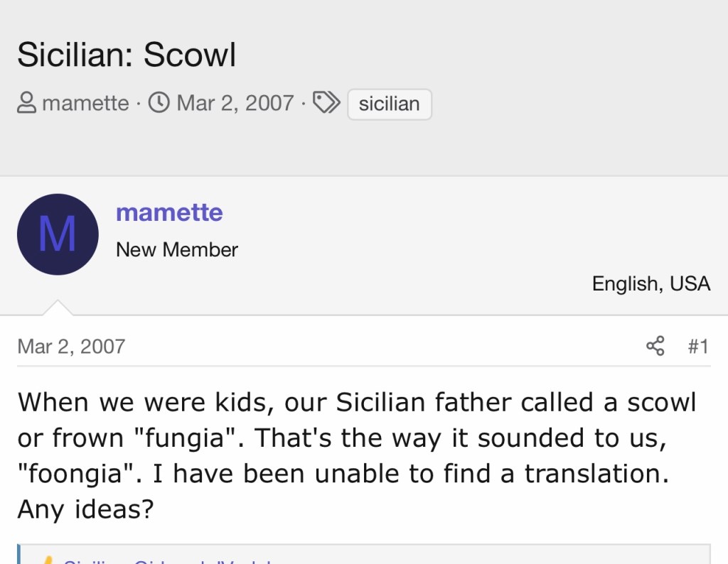This screenshot has width=728, height=564.
Task: Click the left blue border of the quote box
Action: (x=19, y=555)
